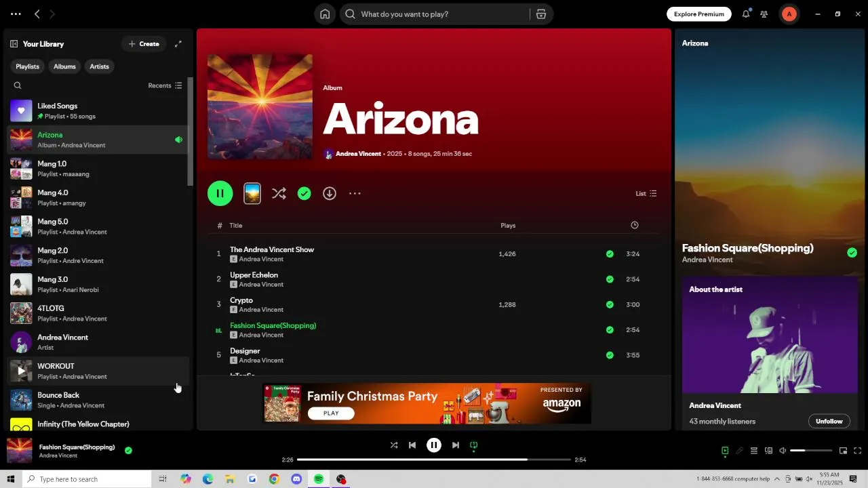Click the Explore Premium button

(x=699, y=14)
